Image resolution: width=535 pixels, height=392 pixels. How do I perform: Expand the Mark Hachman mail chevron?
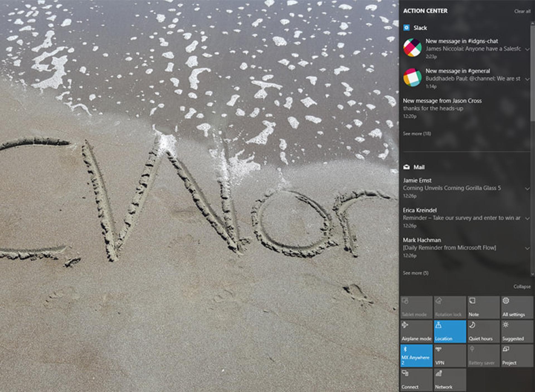tap(527, 248)
